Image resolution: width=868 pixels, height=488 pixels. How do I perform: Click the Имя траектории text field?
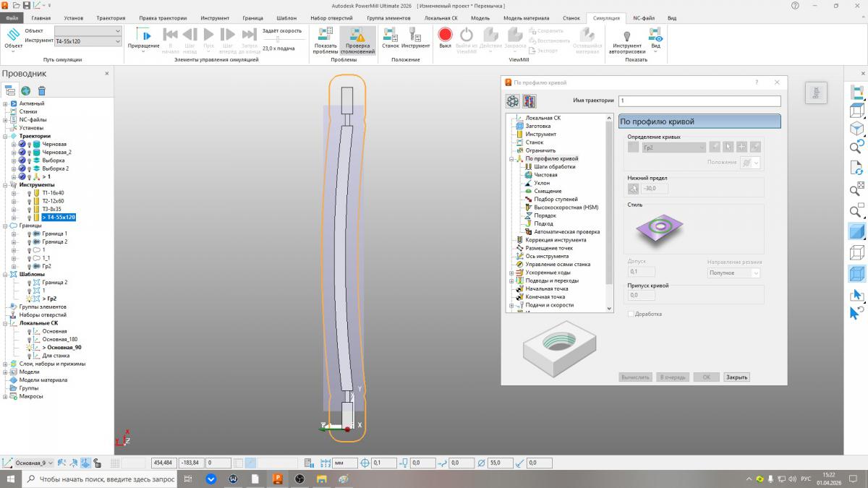click(699, 100)
